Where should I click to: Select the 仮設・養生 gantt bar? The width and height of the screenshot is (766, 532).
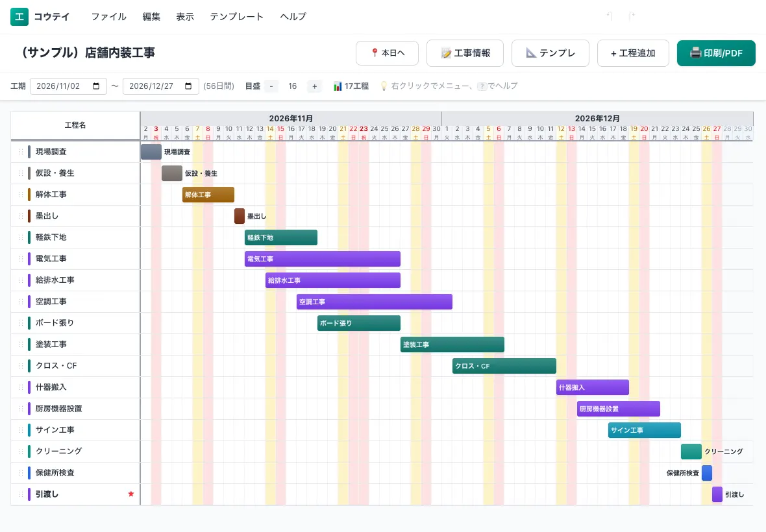pos(172,173)
